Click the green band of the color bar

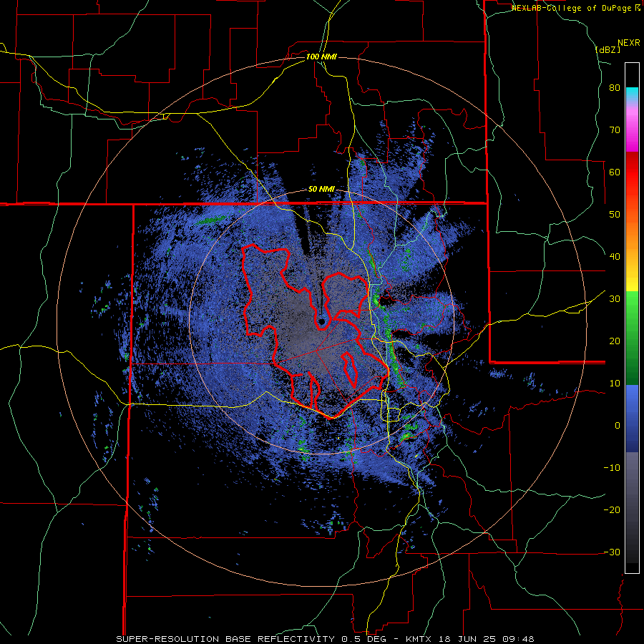(632, 338)
